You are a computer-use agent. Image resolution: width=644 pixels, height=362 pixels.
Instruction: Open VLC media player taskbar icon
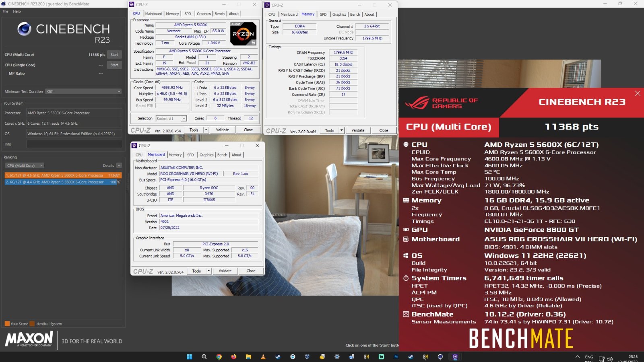tap(263, 357)
